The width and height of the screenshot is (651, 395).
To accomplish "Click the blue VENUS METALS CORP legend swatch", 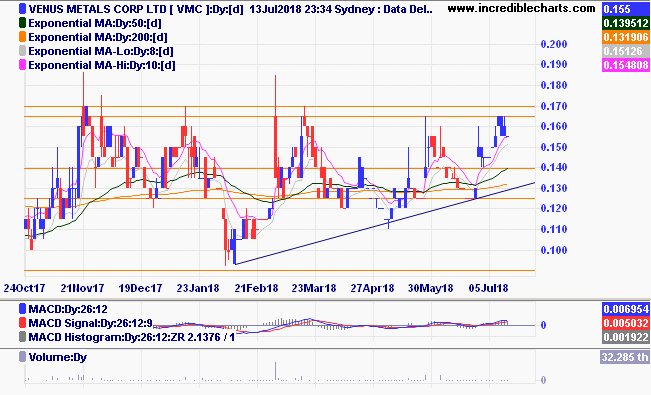I will pyautogui.click(x=22, y=9).
